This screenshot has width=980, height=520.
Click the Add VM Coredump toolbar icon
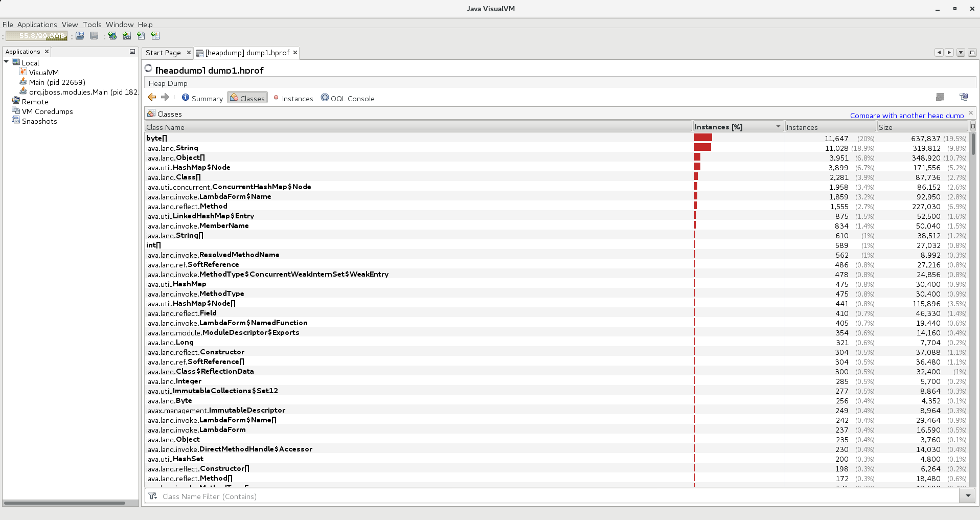(x=141, y=36)
